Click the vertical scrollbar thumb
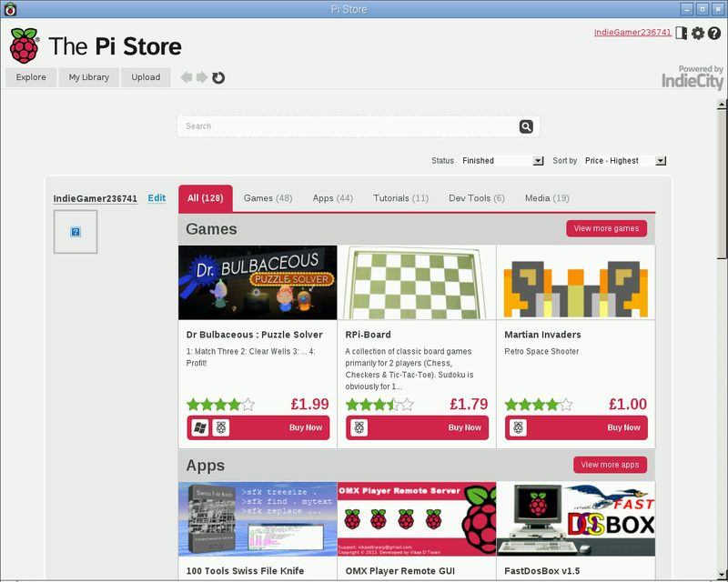 [721, 185]
